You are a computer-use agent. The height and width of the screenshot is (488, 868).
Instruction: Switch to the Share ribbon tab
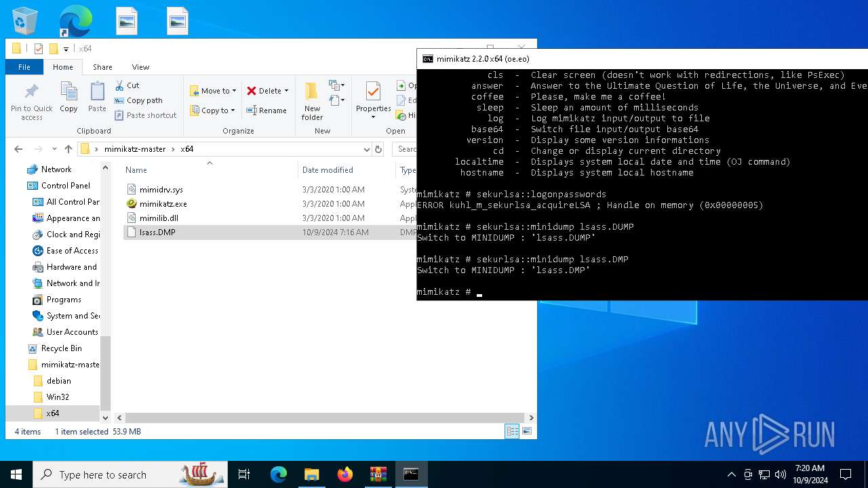point(102,67)
